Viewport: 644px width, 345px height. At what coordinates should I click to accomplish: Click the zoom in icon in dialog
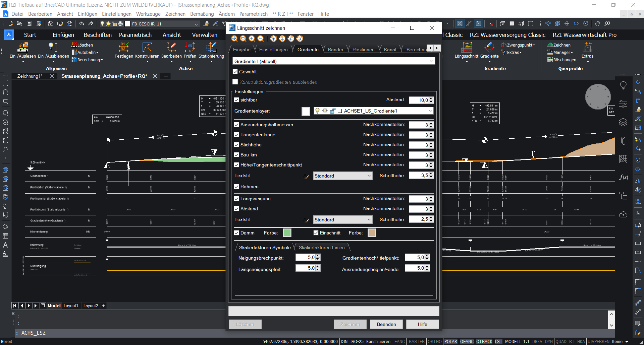[x=252, y=39]
